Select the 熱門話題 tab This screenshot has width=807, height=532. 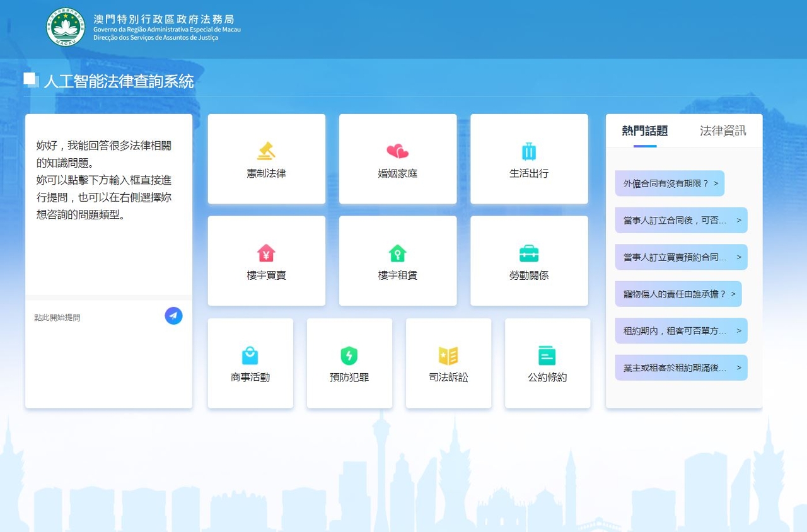(644, 131)
